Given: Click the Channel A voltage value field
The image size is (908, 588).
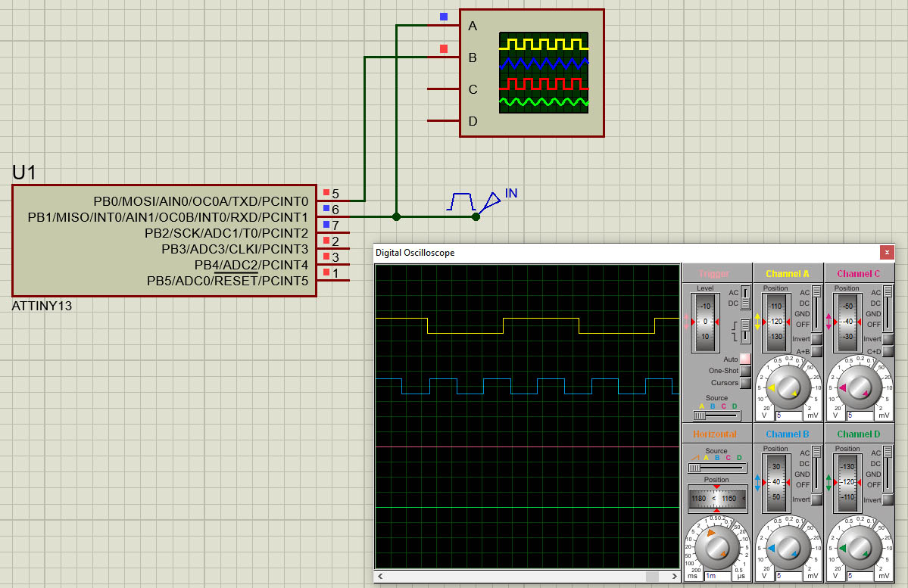Looking at the screenshot, I should click(x=788, y=415).
